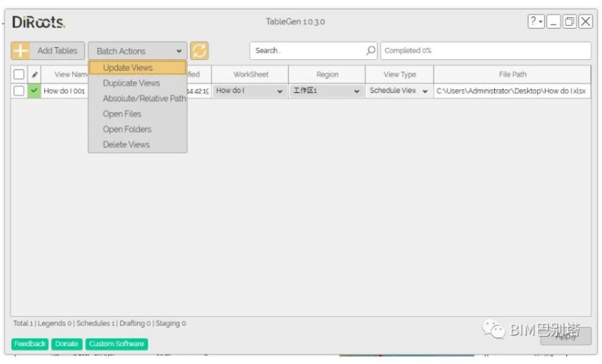Click the DiRoots logo
602x364 pixels.
[x=39, y=22]
